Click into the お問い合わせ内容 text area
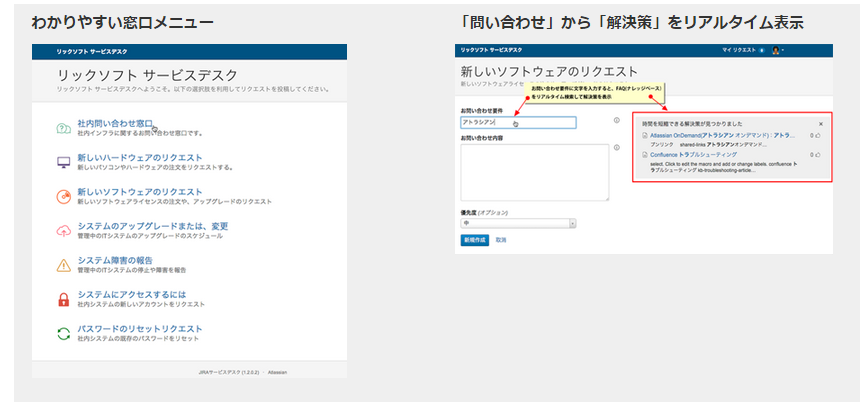Screen dimensions: 868x407 [534, 171]
